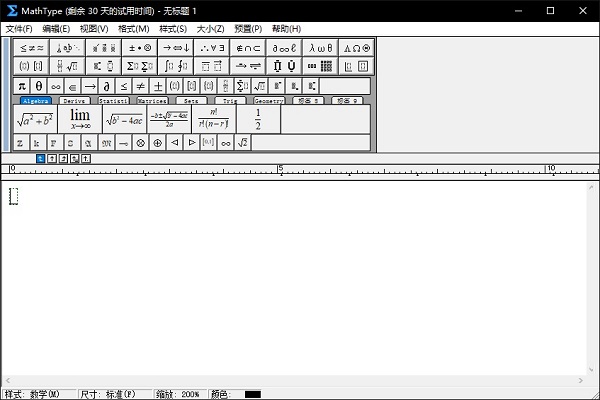Viewport: 600px width, 400px height.
Task: Insert the quadratic formula expression
Action: [169, 119]
